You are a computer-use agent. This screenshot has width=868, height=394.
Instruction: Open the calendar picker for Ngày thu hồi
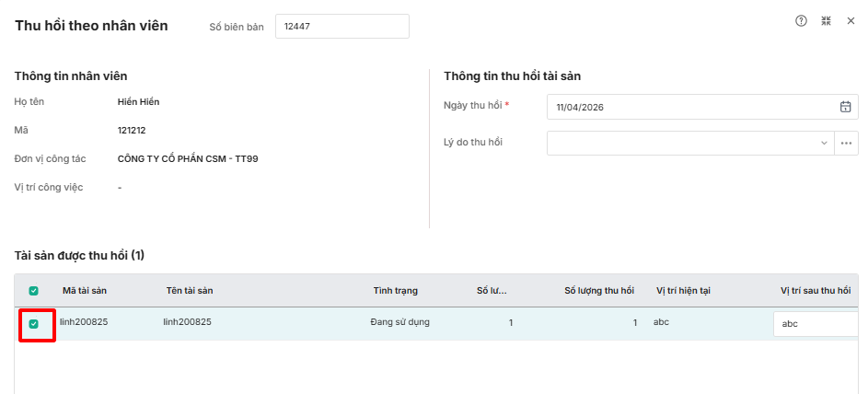pos(845,107)
